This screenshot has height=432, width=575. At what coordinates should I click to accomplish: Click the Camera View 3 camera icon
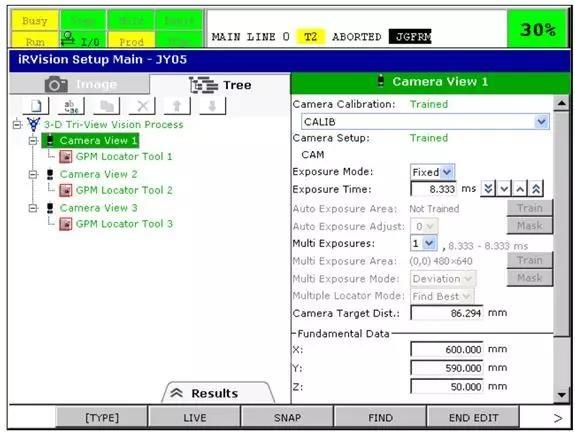tap(50, 208)
